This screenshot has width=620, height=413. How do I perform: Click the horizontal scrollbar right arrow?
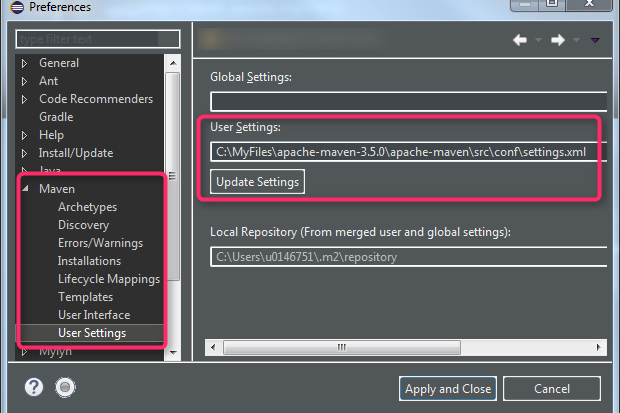tap(600, 348)
